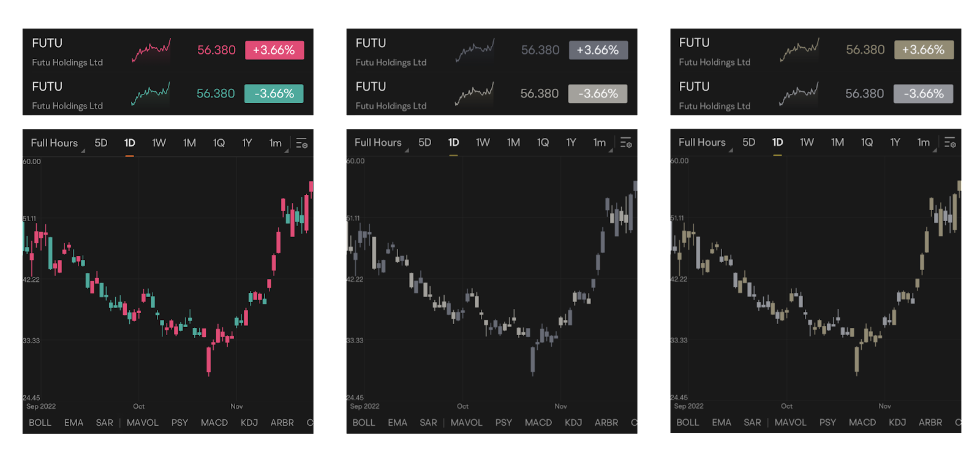Enable the BOLL indicator in the tan chart
Screen dimensions: 980x462
click(x=688, y=422)
